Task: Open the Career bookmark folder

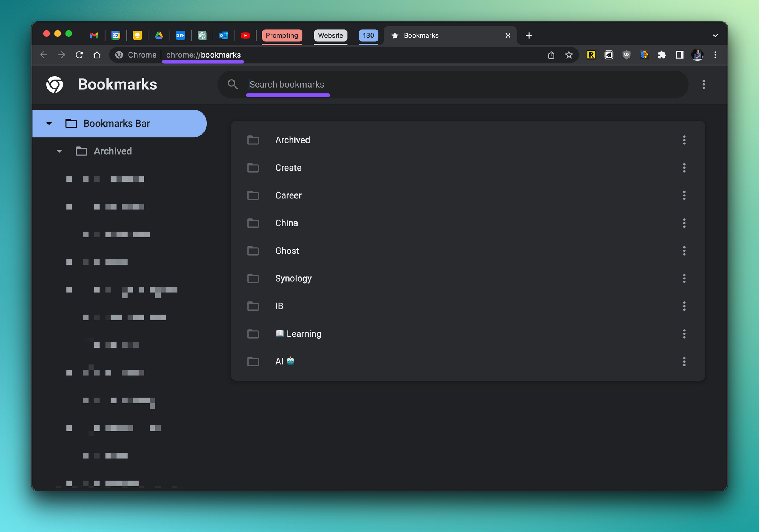Action: click(x=288, y=195)
